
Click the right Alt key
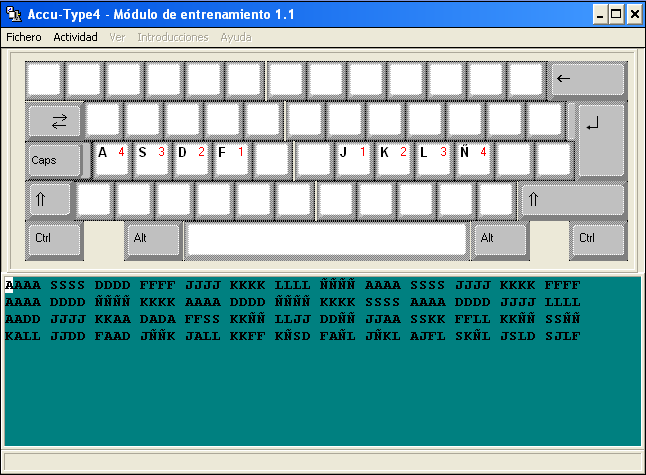[500, 239]
